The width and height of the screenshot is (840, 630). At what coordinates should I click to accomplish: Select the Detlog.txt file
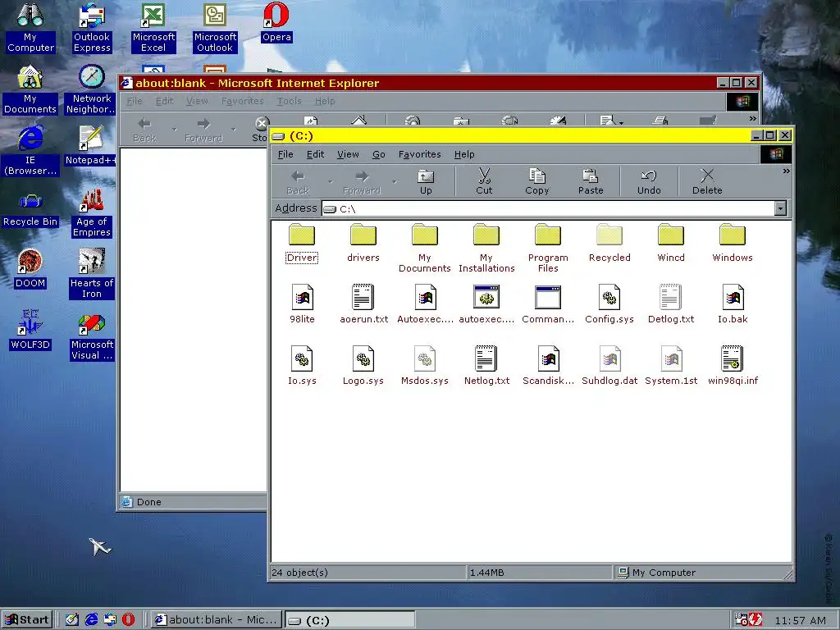[x=671, y=304]
